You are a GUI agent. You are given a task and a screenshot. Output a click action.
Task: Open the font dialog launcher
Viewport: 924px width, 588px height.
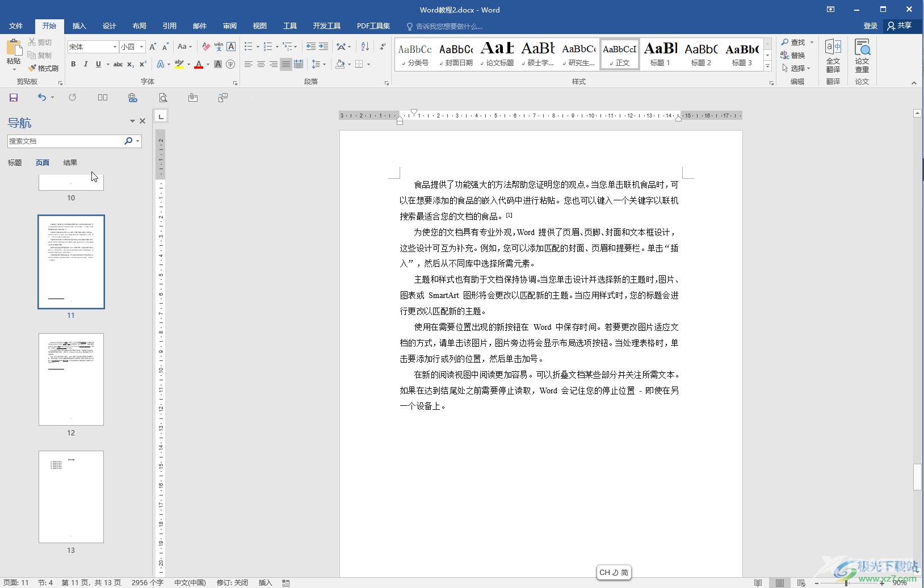click(x=235, y=83)
